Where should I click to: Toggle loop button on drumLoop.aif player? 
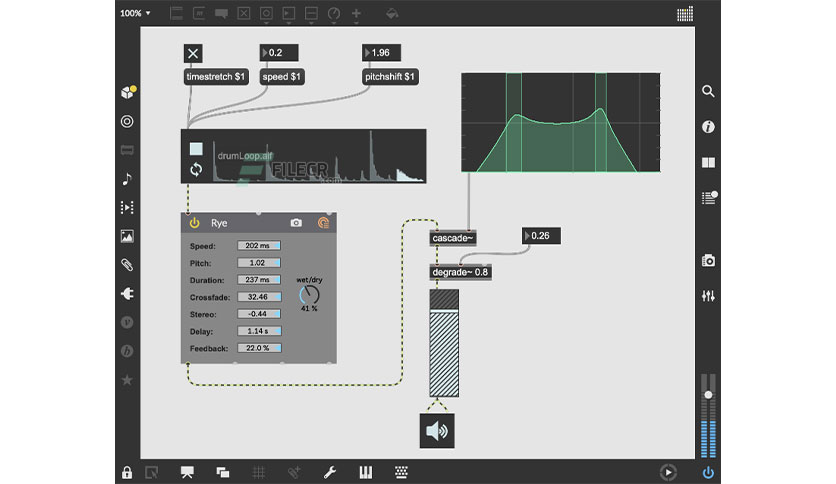click(x=196, y=169)
